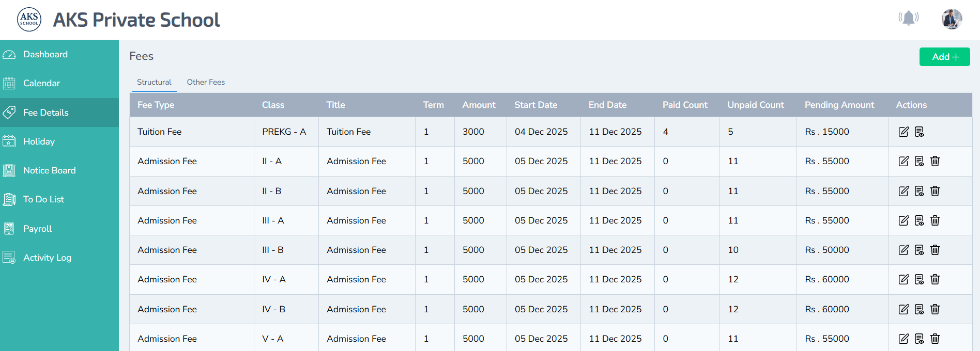Image resolution: width=980 pixels, height=351 pixels.
Task: Edit the Tuition Fee PREKG - A row
Action: pyautogui.click(x=904, y=132)
